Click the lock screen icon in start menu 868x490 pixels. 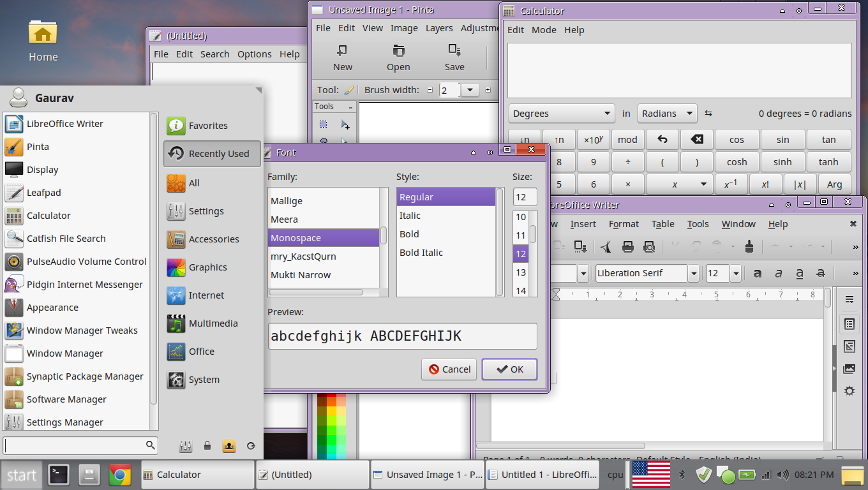click(x=207, y=446)
